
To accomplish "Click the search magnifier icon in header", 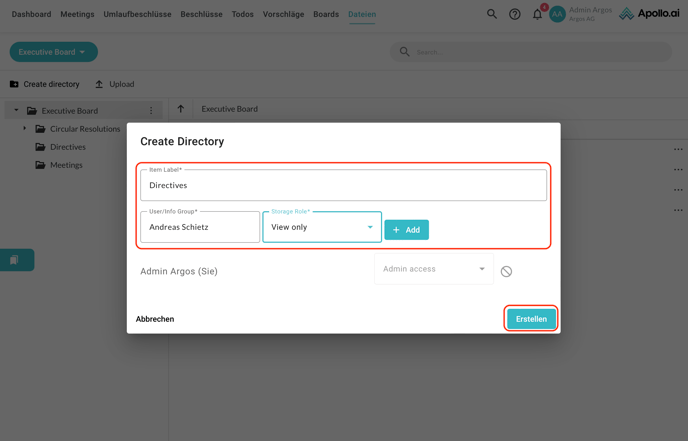I will 492,14.
